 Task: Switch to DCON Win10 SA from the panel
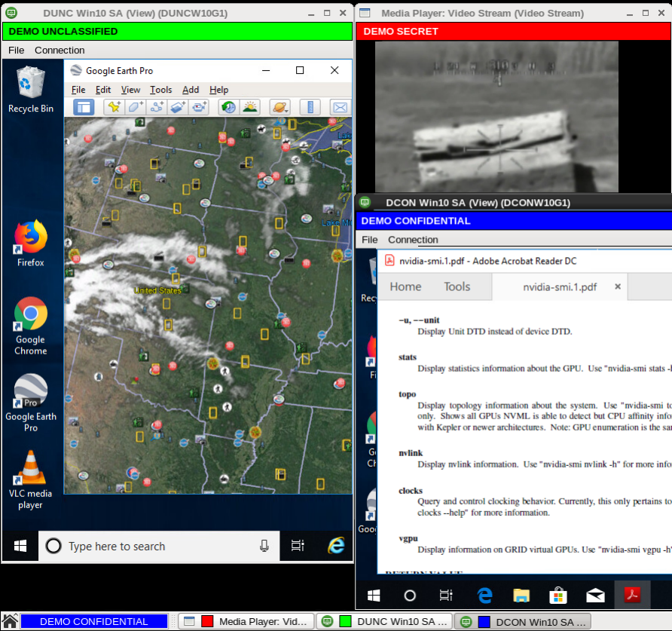523,621
